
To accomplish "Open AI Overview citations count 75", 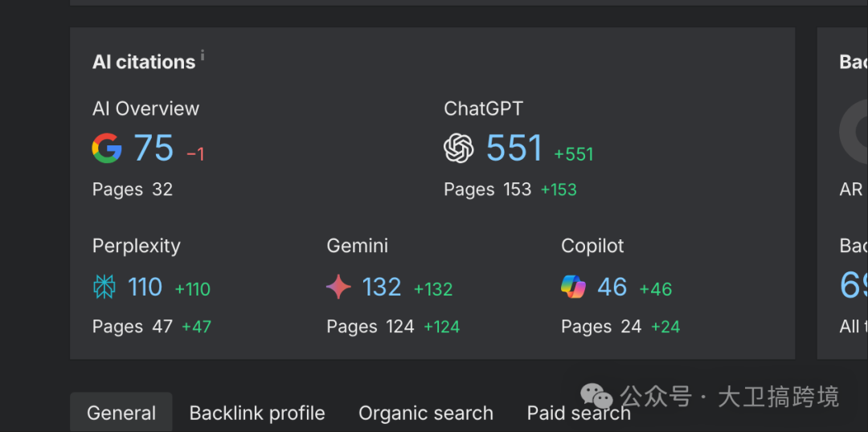I will pyautogui.click(x=154, y=149).
